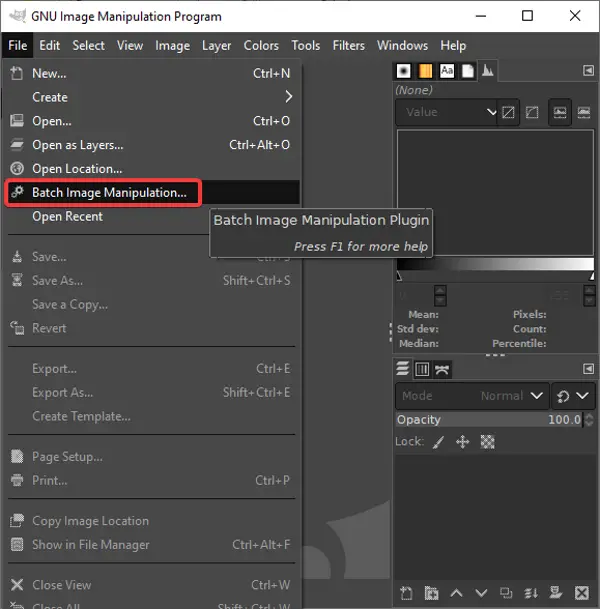Click the histogram black point marker
This screenshot has height=609, width=600.
399,276
